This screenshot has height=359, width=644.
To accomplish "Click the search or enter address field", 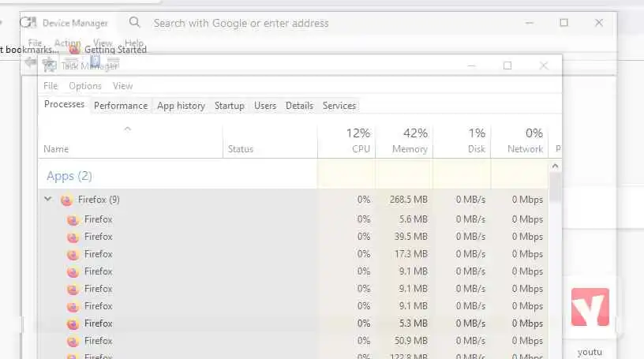I will pos(316,23).
